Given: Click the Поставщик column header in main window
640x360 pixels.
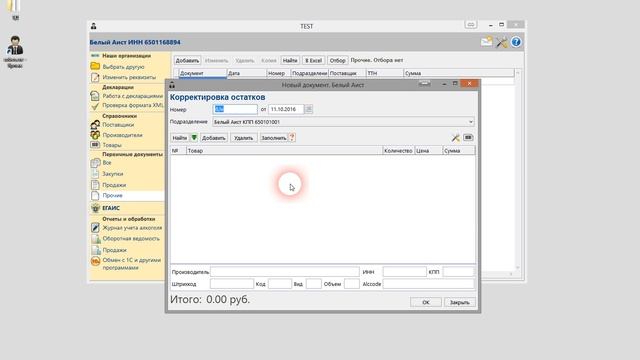Looking at the screenshot, I should click(347, 73).
